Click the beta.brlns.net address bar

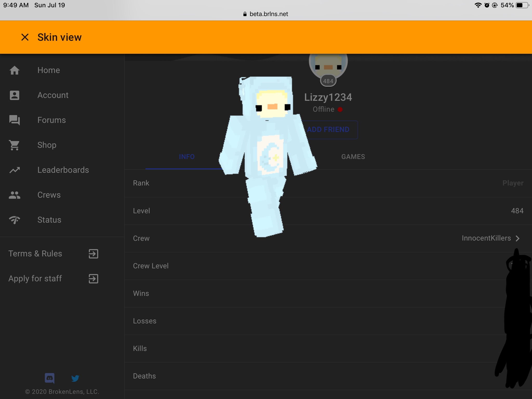pyautogui.click(x=266, y=14)
